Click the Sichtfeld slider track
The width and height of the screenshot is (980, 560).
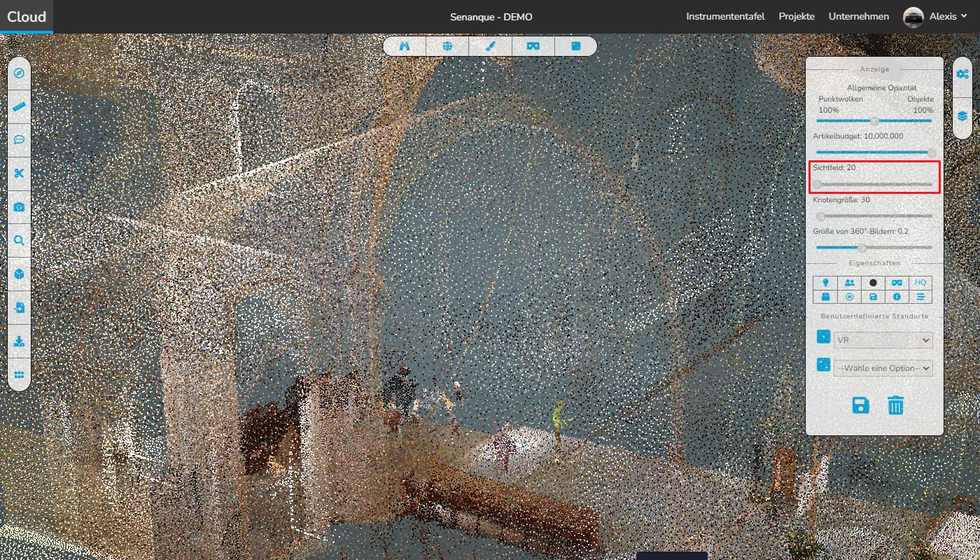[874, 184]
